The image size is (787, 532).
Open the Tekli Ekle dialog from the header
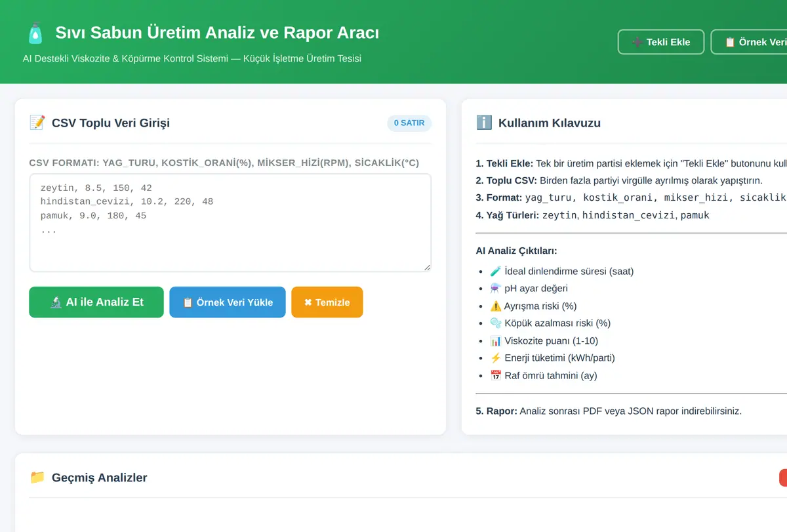click(x=661, y=42)
